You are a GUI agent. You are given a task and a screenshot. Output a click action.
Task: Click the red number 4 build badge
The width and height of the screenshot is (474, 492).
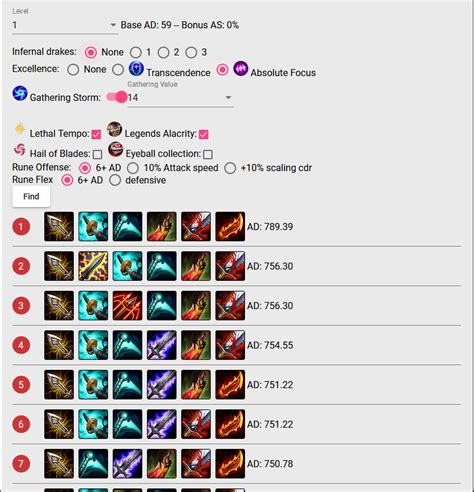(21, 345)
